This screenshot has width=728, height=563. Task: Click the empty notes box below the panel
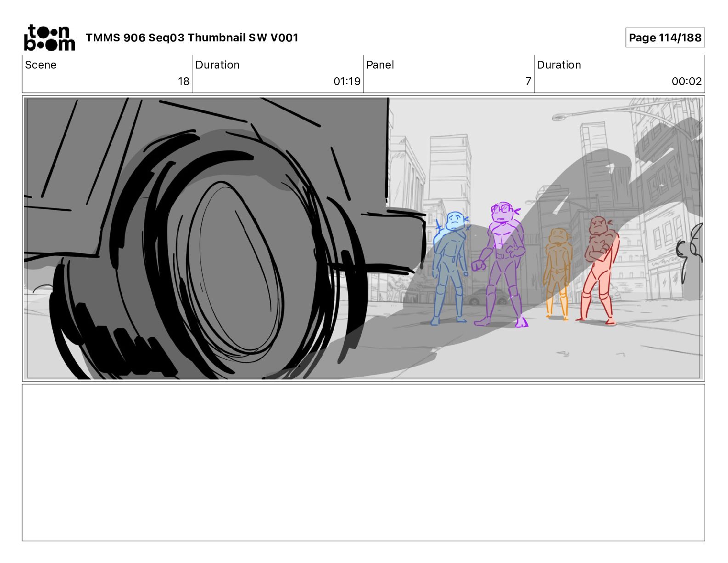point(364,463)
